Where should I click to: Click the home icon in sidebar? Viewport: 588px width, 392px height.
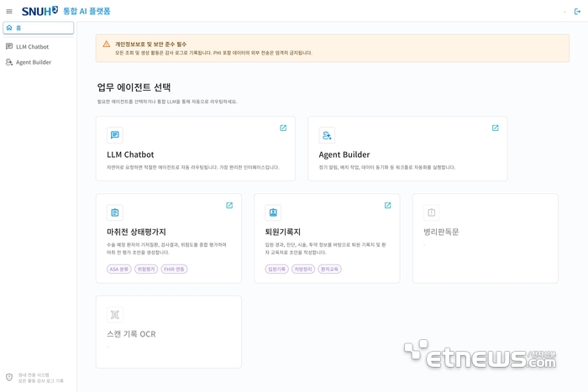tap(9, 28)
